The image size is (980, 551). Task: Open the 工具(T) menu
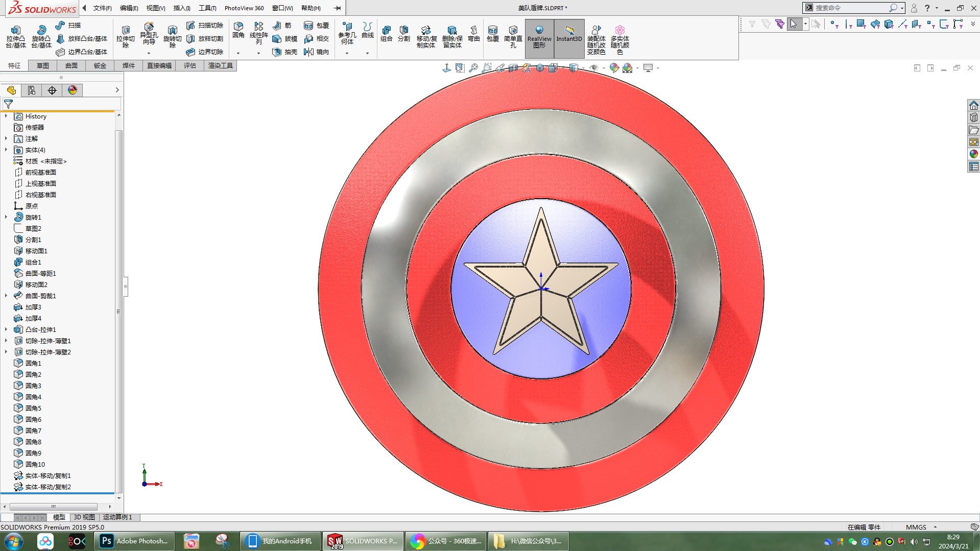coord(207,8)
